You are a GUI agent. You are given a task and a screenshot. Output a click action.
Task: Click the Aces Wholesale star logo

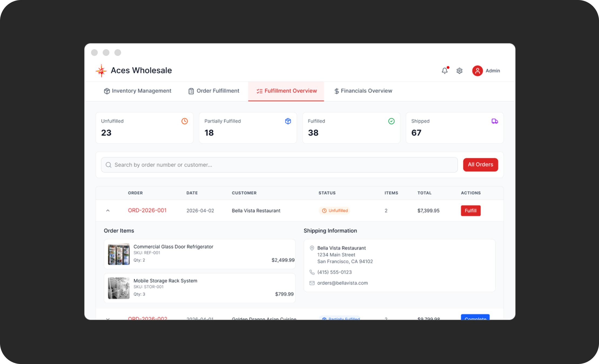(101, 71)
